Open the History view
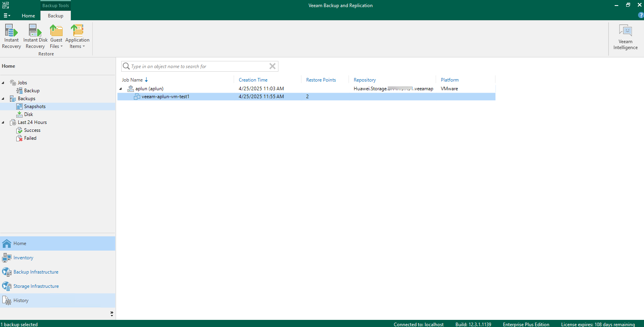 click(x=58, y=300)
